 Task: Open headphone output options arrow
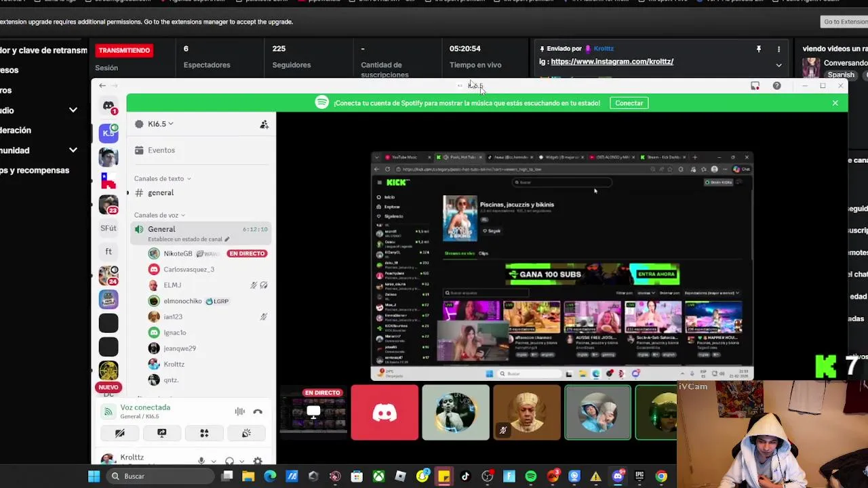tap(242, 462)
